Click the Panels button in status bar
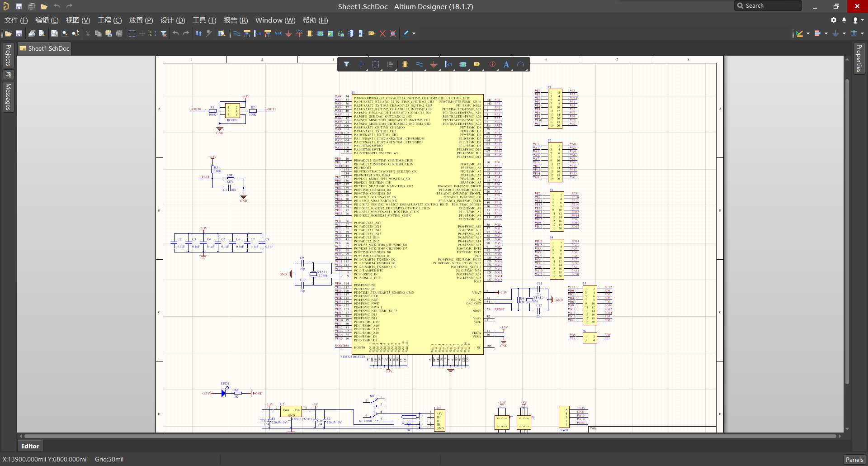 [854, 460]
